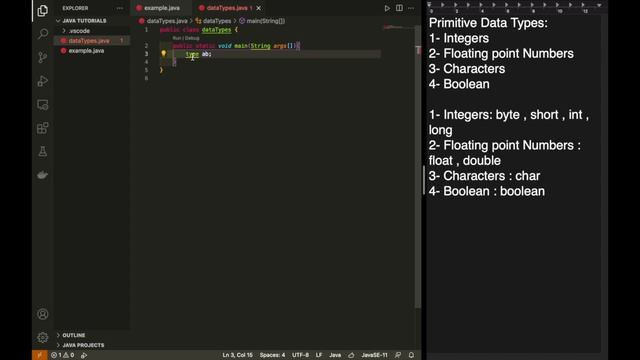The height and width of the screenshot is (360, 640).
Task: Open the Manage gear icon
Action: click(42, 337)
